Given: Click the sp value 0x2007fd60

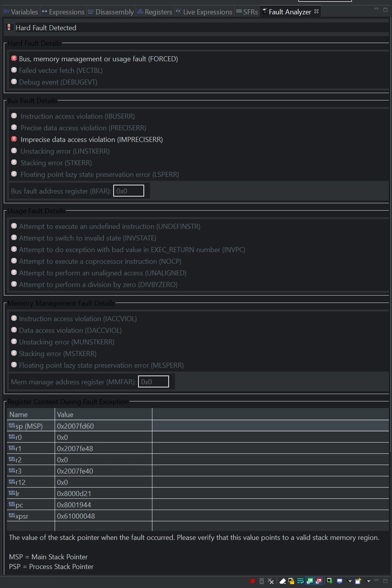Looking at the screenshot, I should click(75, 426).
